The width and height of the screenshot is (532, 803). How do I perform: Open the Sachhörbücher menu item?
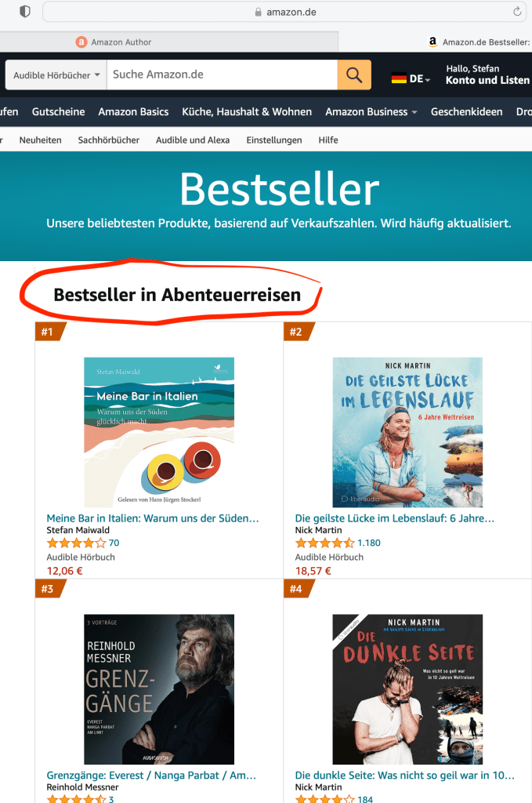point(108,140)
